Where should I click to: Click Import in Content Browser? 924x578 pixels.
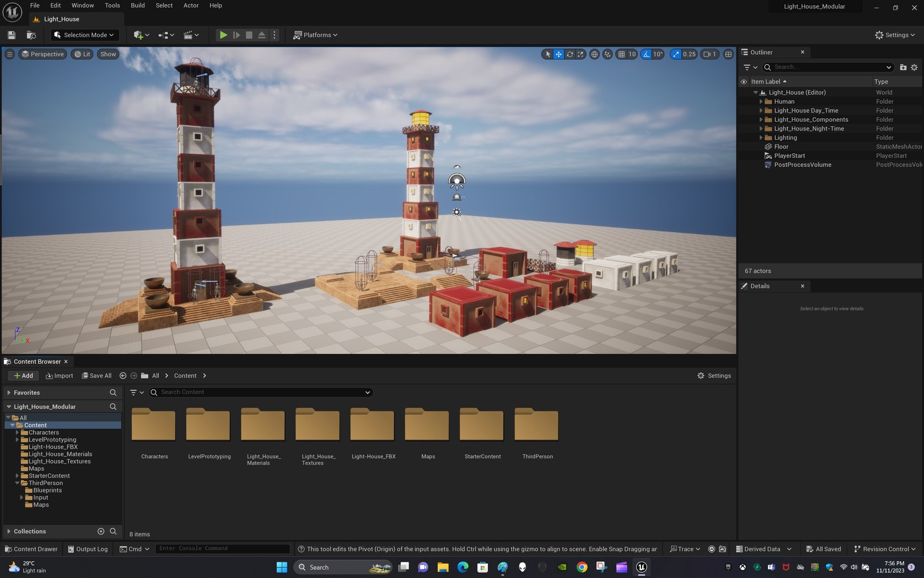pyautogui.click(x=59, y=376)
